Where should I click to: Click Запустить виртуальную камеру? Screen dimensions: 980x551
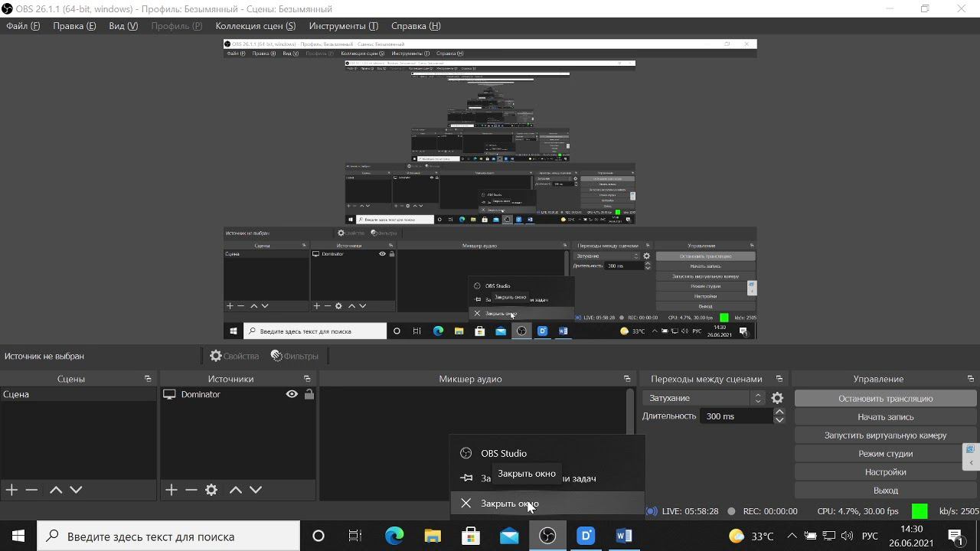[885, 435]
